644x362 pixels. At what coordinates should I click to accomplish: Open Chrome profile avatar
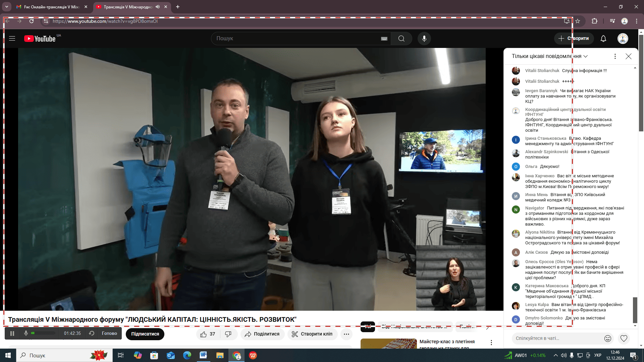click(x=625, y=21)
